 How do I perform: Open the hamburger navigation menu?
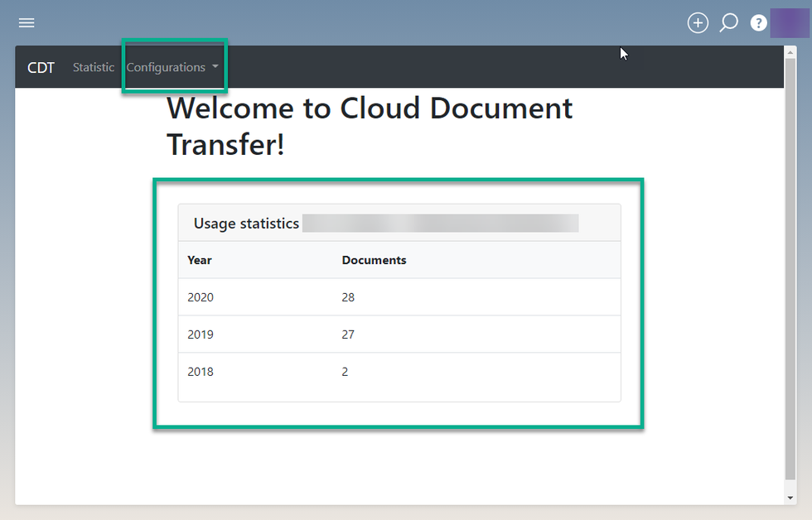pyautogui.click(x=27, y=22)
